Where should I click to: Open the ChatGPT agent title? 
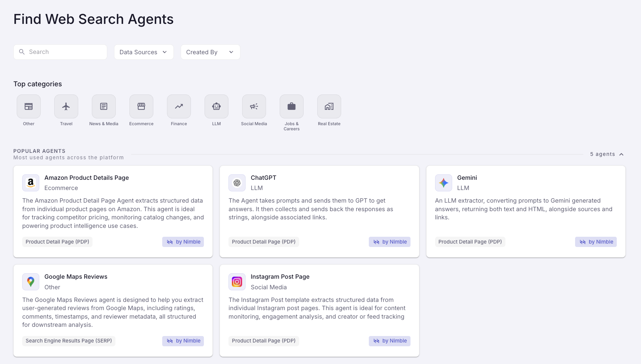(263, 178)
